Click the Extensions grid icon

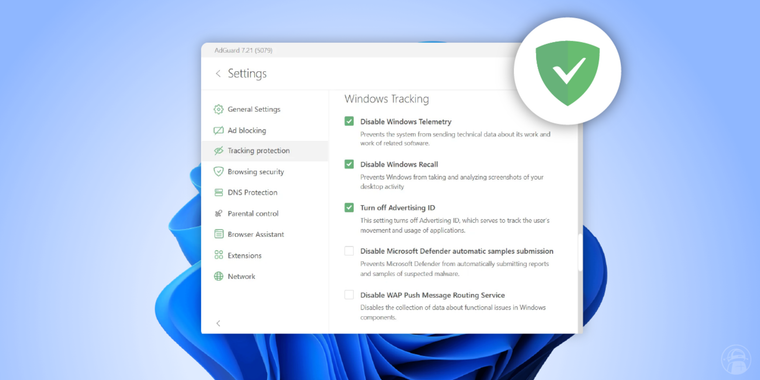(219, 255)
